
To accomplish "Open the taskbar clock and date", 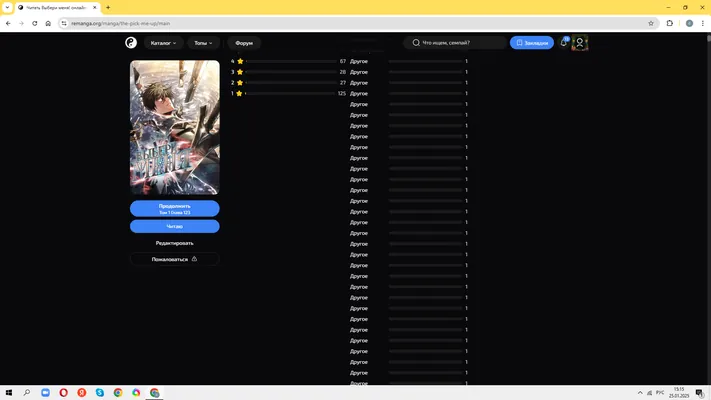I will tap(679, 393).
